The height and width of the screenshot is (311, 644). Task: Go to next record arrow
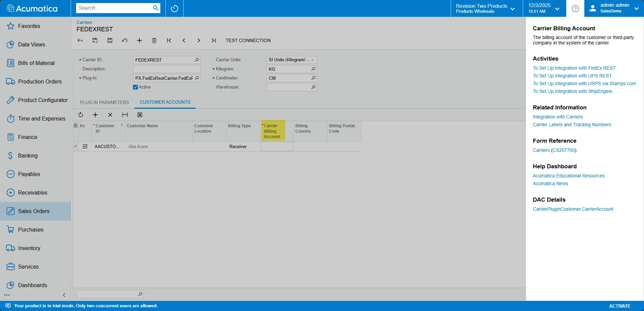point(199,40)
